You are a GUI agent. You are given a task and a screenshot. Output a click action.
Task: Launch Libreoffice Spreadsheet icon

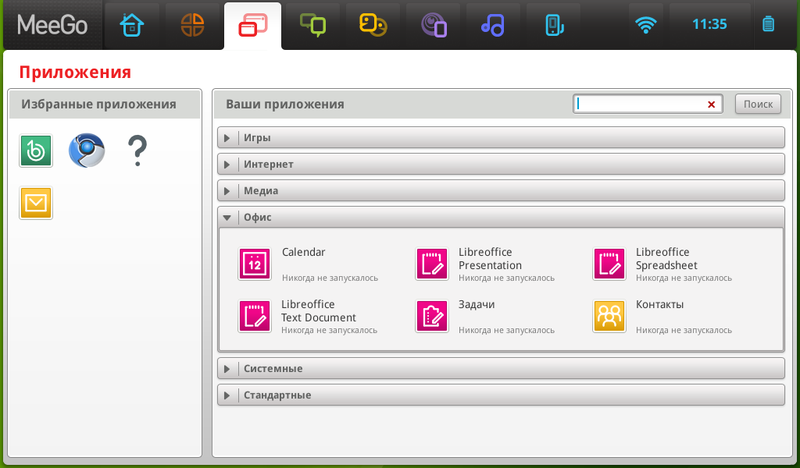tap(609, 264)
